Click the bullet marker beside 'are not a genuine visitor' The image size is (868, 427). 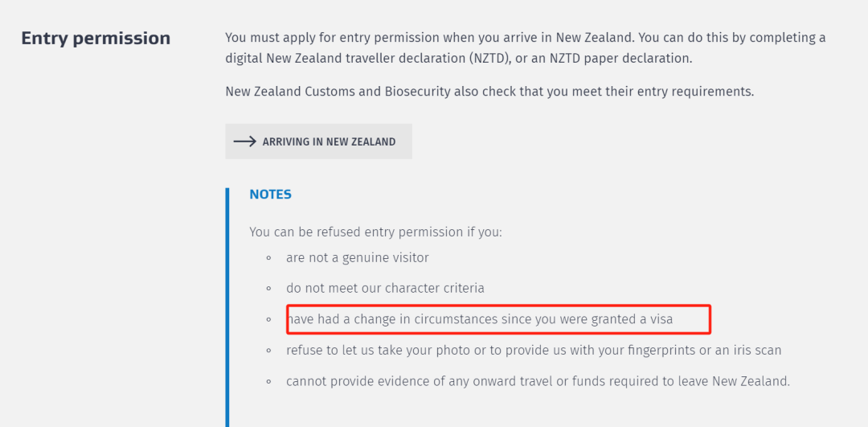(x=268, y=258)
